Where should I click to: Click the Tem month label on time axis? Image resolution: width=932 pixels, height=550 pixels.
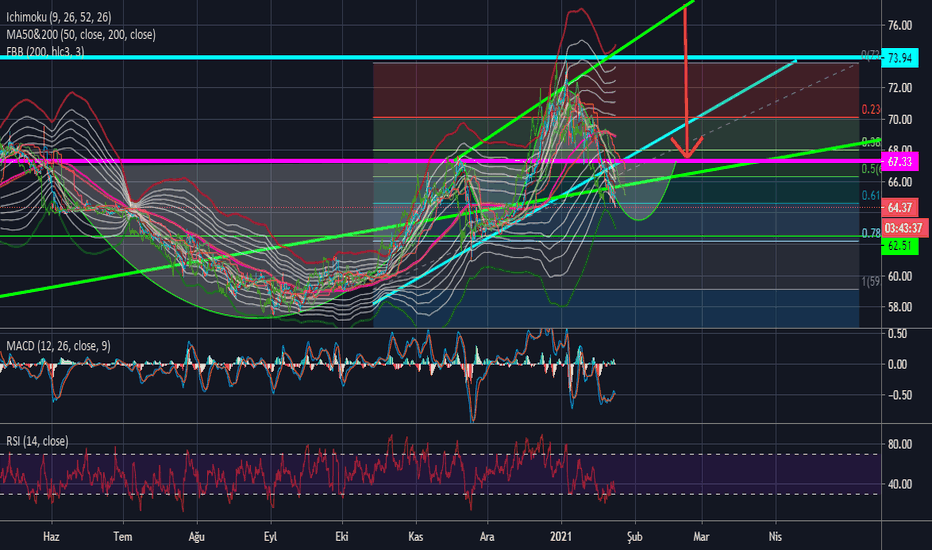123,536
